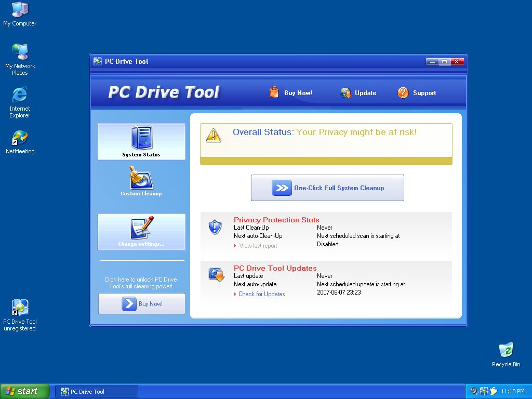Click the Buy Now shopping bag icon
This screenshot has height=399, width=532.
[274, 92]
